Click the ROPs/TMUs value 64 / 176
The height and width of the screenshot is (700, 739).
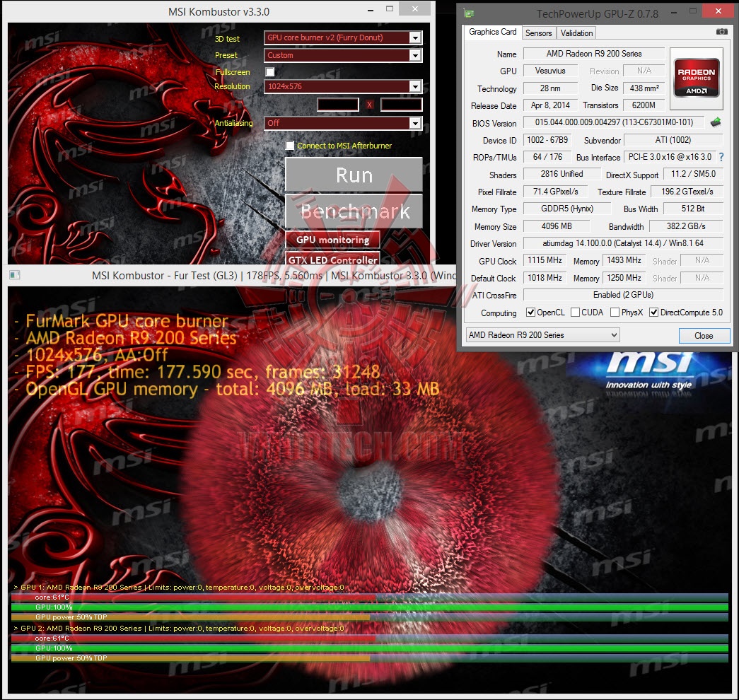pyautogui.click(x=547, y=157)
